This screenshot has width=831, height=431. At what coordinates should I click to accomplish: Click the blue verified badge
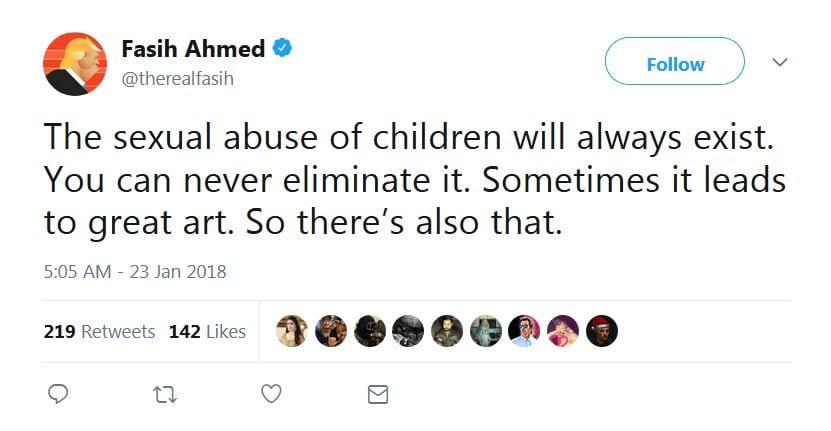coord(283,48)
